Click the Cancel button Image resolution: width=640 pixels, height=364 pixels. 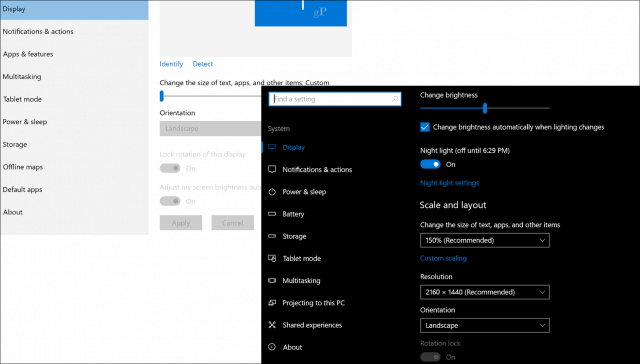pos(233,223)
